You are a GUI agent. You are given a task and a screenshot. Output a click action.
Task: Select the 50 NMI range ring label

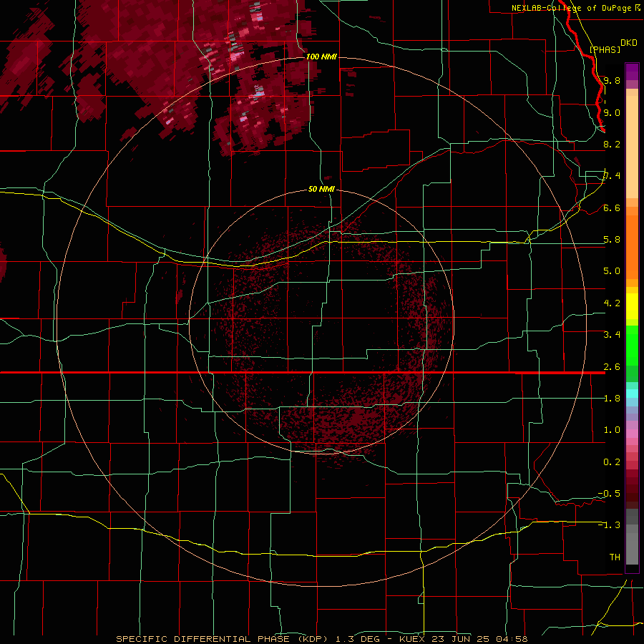point(321,189)
